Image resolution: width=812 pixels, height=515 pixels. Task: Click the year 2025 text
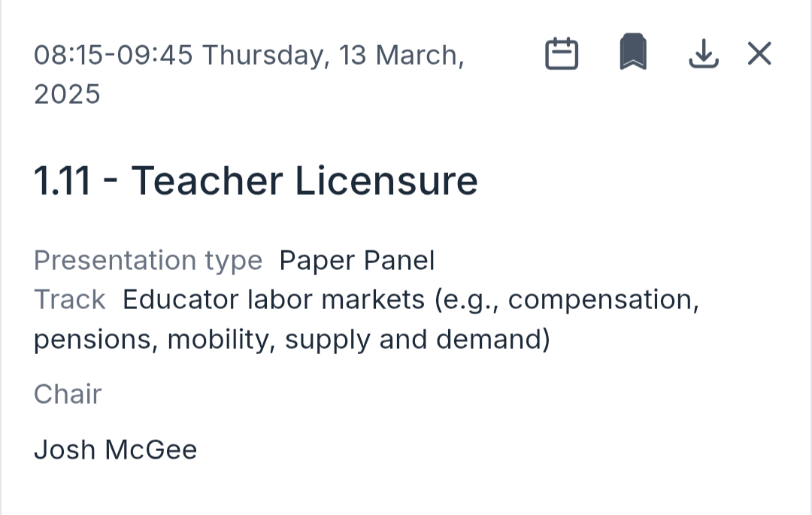tap(67, 95)
